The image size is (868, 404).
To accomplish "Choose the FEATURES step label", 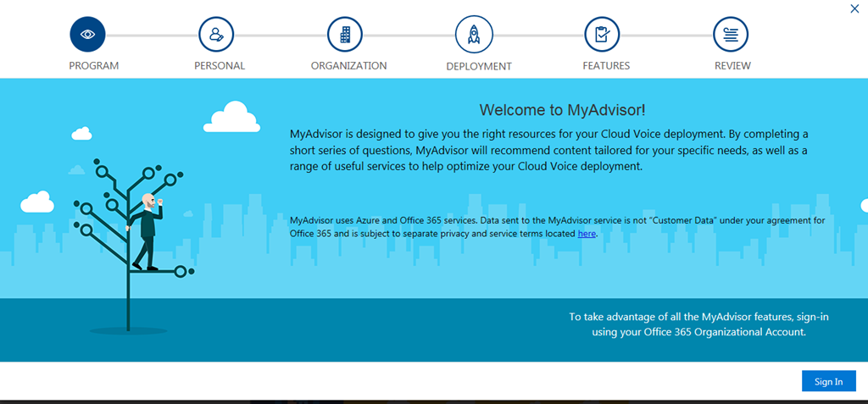I will point(606,66).
